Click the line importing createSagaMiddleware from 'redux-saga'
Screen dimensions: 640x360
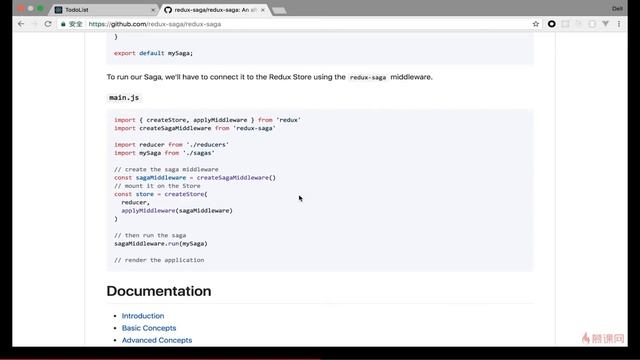pyautogui.click(x=195, y=128)
